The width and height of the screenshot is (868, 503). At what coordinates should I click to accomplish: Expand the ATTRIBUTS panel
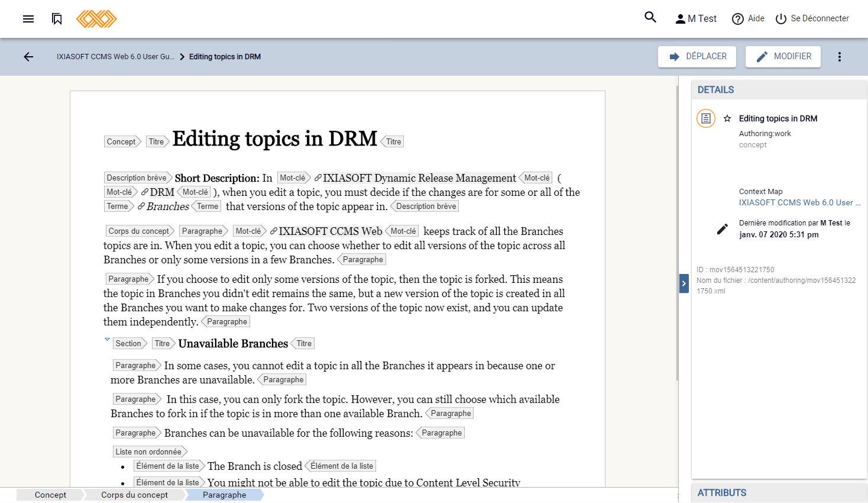(x=779, y=493)
